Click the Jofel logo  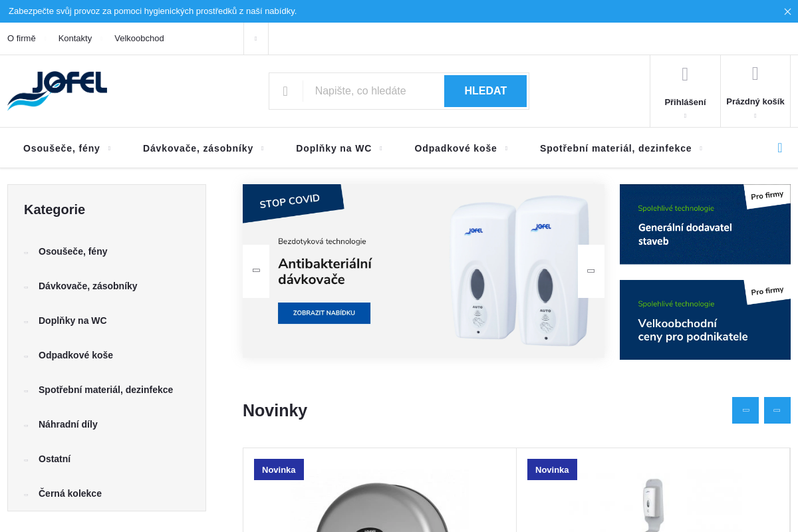(57, 90)
